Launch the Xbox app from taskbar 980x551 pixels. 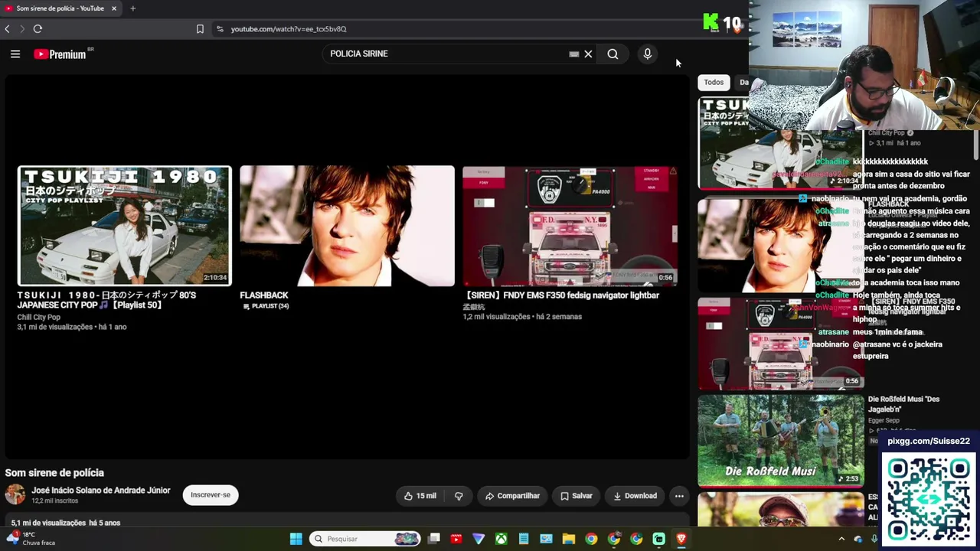pyautogui.click(x=501, y=539)
